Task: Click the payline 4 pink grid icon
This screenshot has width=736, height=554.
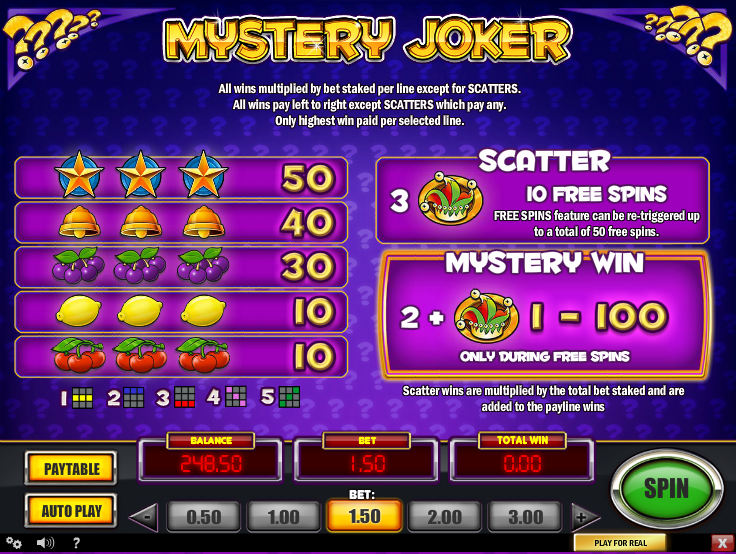Action: [x=236, y=397]
